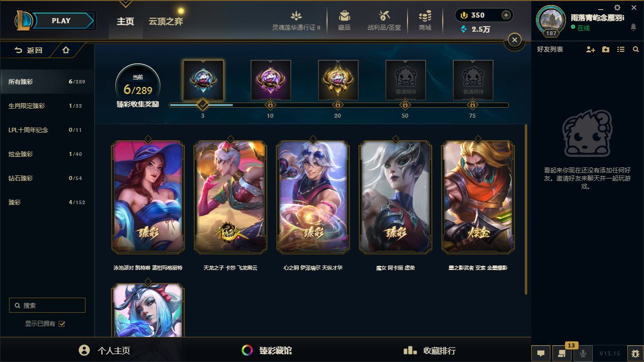644x362 pixels.
Task: Open the 战利品/圣堂 loot icon
Action: pos(384,16)
